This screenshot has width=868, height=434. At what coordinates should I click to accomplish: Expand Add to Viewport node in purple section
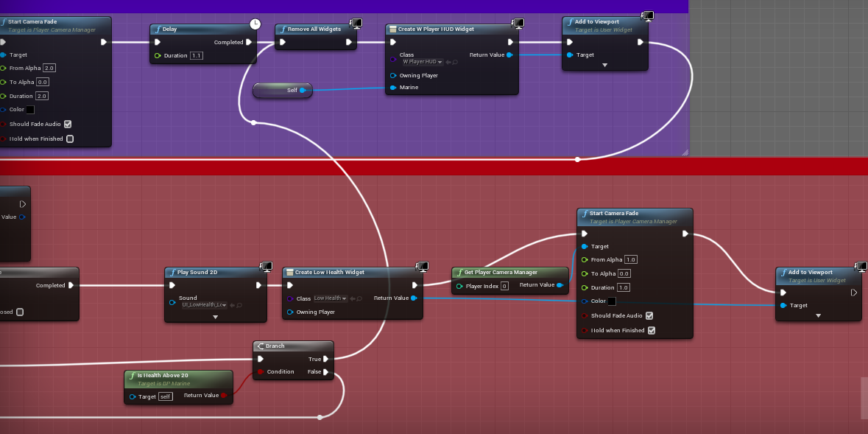click(604, 66)
